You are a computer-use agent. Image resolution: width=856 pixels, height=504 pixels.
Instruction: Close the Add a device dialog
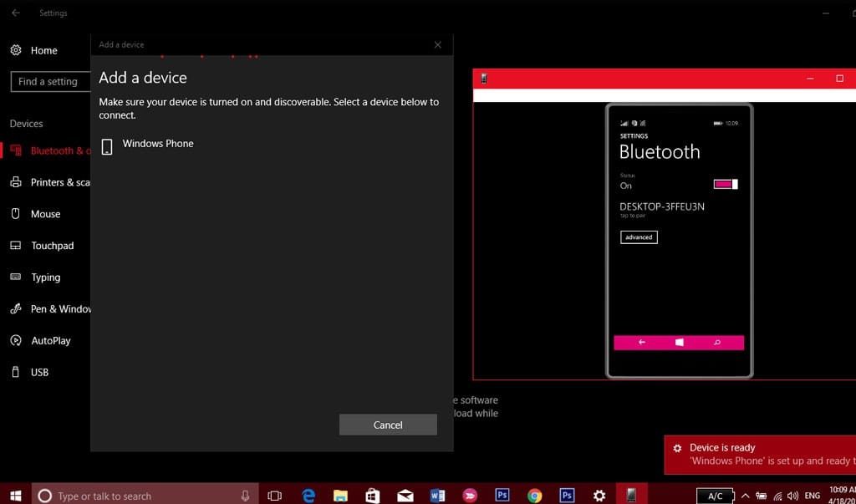(437, 45)
